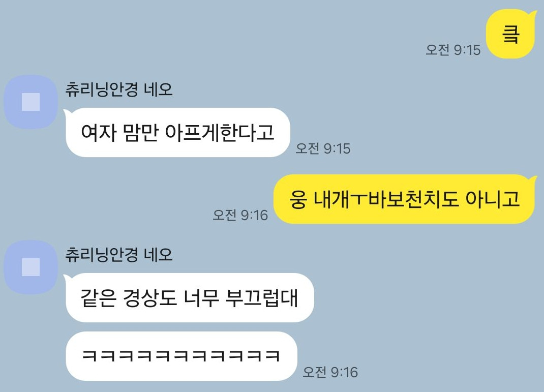This screenshot has width=544, height=392.
Task: Tap sender name 츄리닝안경 네오 above 같은 경상도 bubble
Action: tap(119, 255)
